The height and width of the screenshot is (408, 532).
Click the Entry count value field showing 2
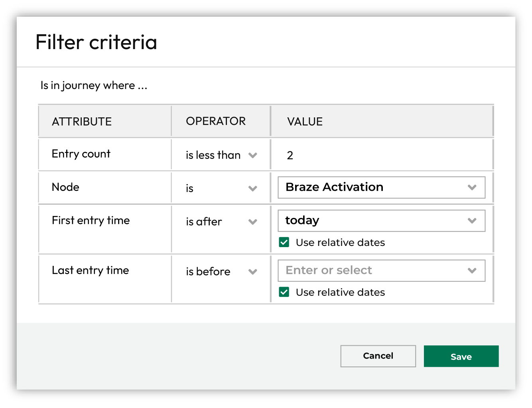pos(382,155)
